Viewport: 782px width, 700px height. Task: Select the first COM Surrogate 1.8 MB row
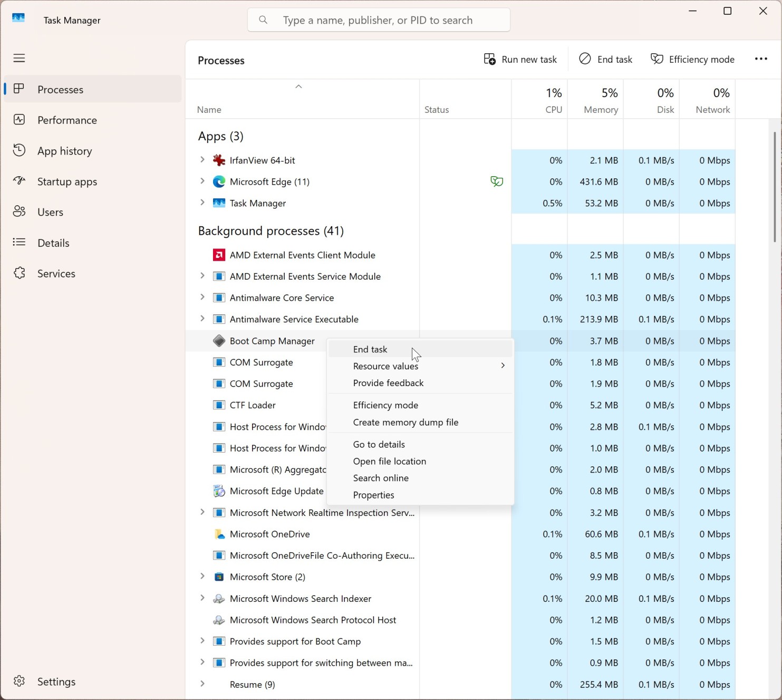point(460,362)
